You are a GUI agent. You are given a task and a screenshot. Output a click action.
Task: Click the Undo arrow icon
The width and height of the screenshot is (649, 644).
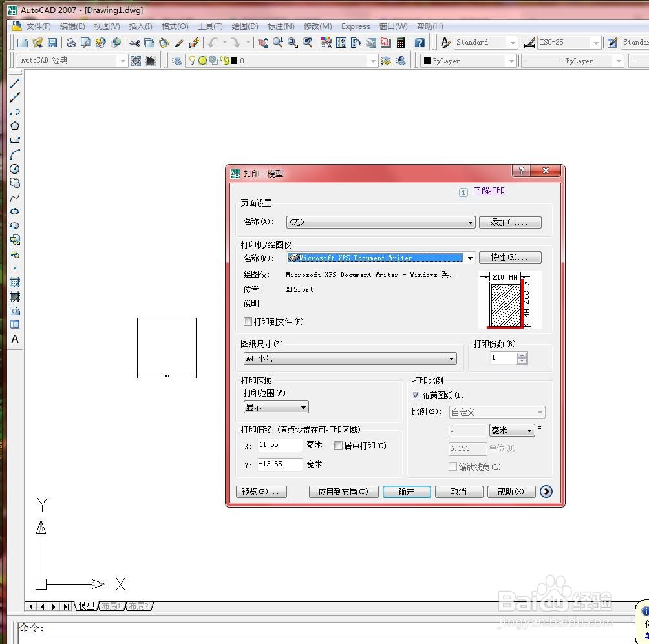point(213,43)
